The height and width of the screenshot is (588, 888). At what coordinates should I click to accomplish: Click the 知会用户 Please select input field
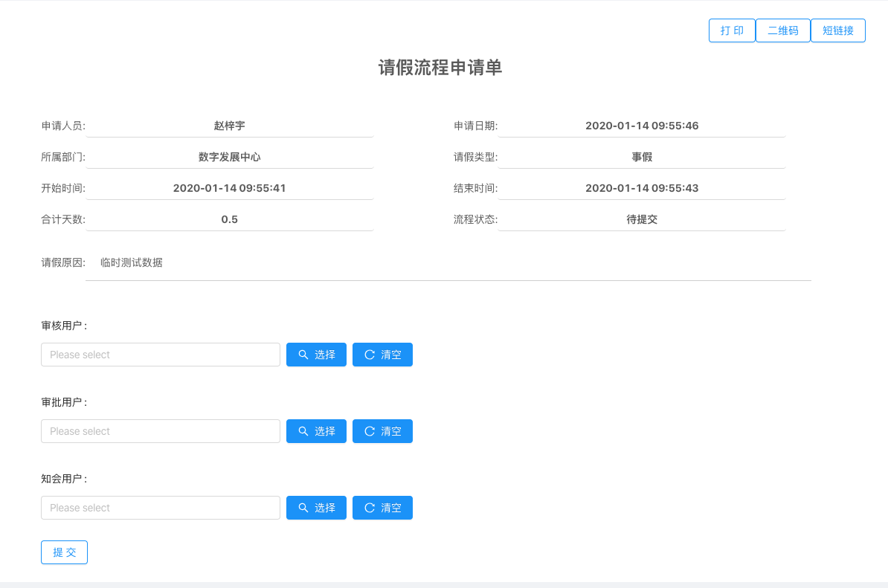pyautogui.click(x=160, y=508)
